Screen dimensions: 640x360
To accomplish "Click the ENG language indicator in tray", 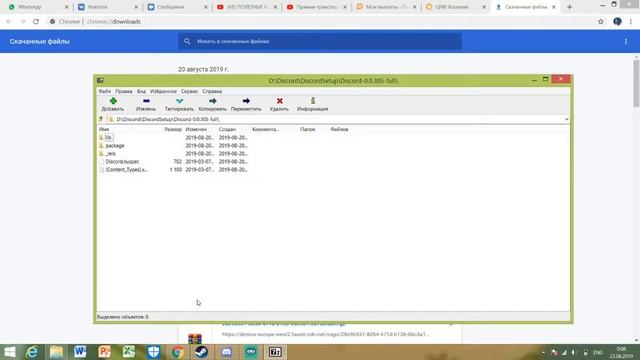I will [598, 352].
